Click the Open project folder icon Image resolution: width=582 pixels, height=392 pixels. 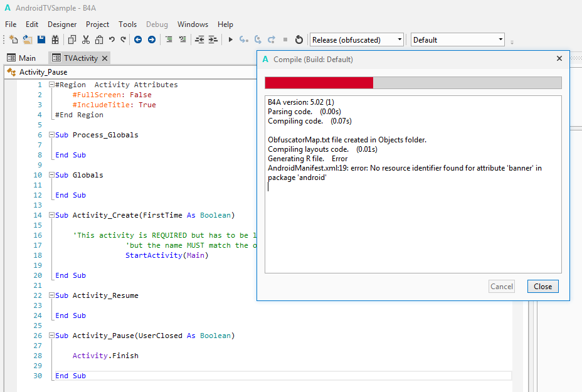[x=28, y=40]
